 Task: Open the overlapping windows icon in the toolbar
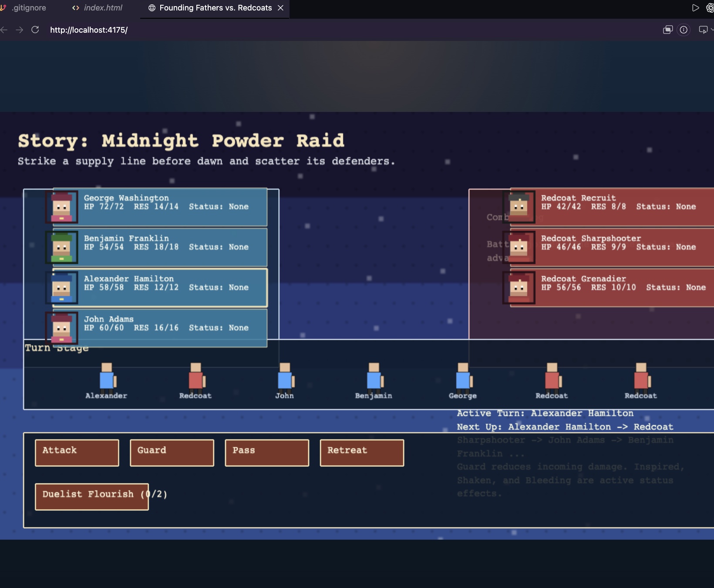[668, 30]
